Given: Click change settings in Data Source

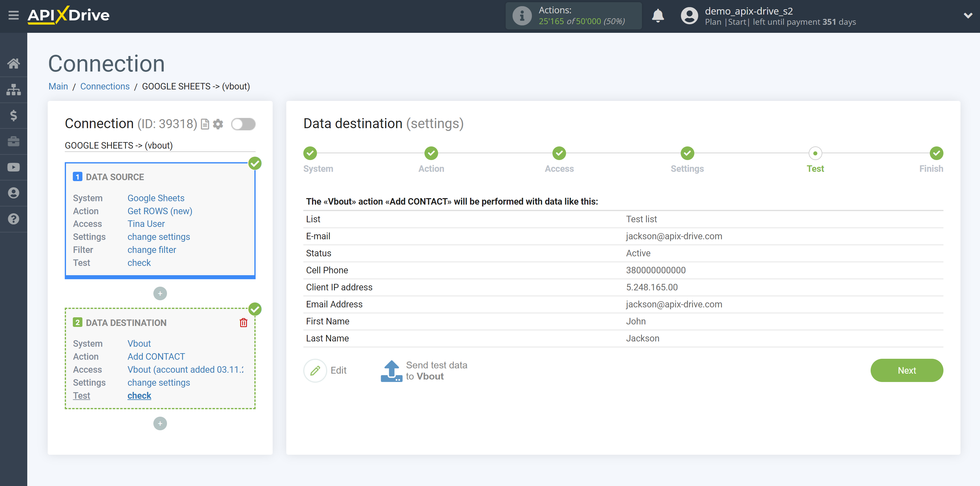Looking at the screenshot, I should coord(159,237).
